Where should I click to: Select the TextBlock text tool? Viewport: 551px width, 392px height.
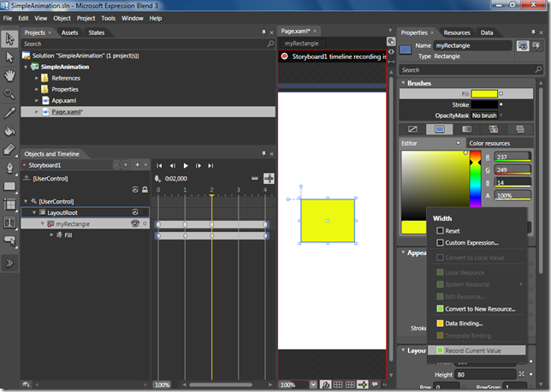click(x=10, y=223)
